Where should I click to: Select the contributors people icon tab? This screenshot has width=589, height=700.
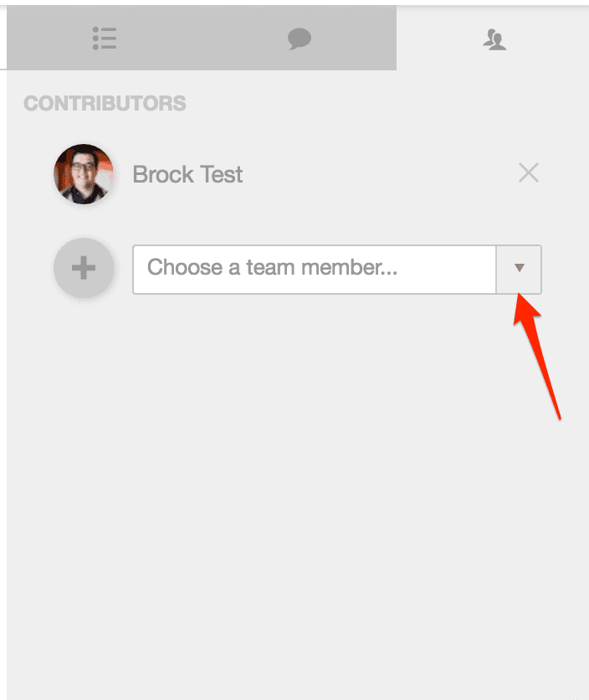494,39
